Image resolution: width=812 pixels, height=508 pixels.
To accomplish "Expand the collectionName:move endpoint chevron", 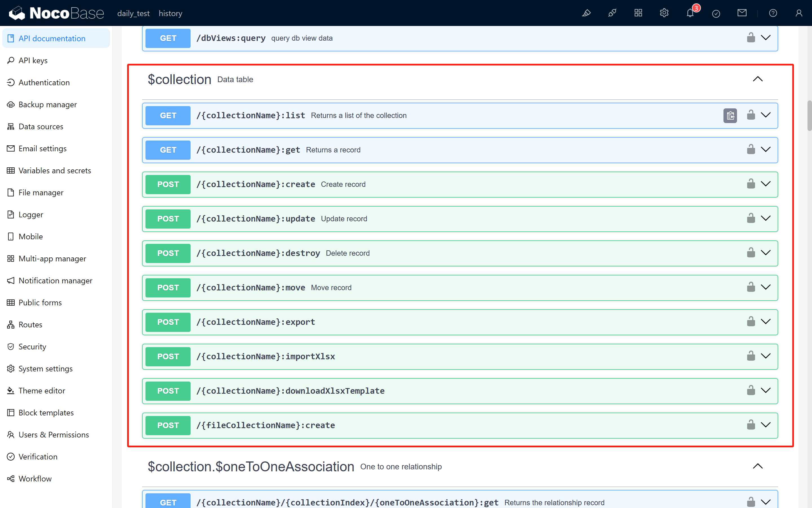I will (766, 287).
